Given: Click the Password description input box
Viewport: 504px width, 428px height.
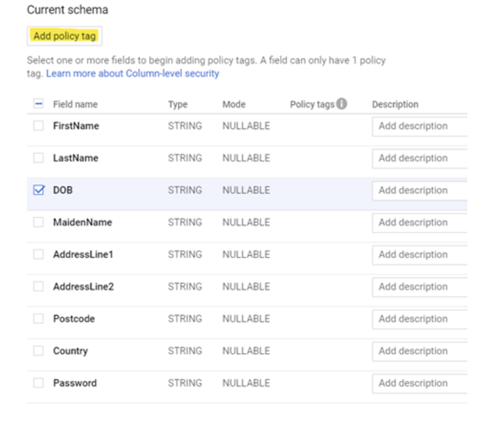Looking at the screenshot, I should 419,383.
